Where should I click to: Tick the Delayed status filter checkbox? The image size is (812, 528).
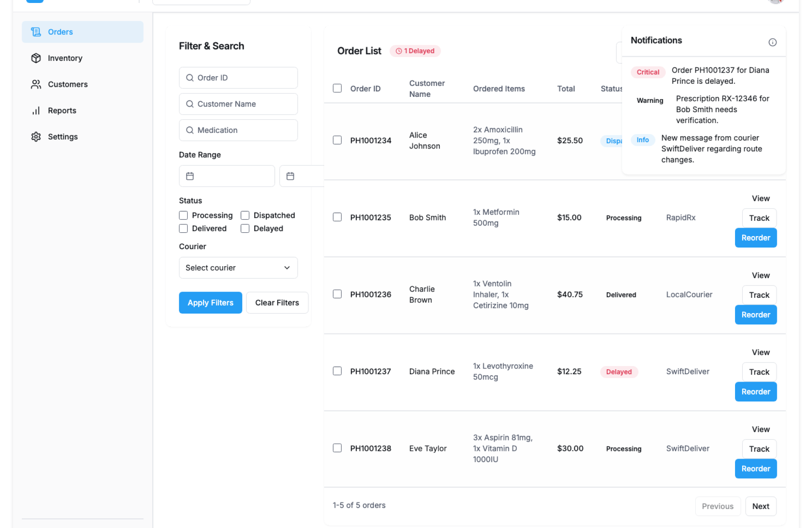(245, 228)
